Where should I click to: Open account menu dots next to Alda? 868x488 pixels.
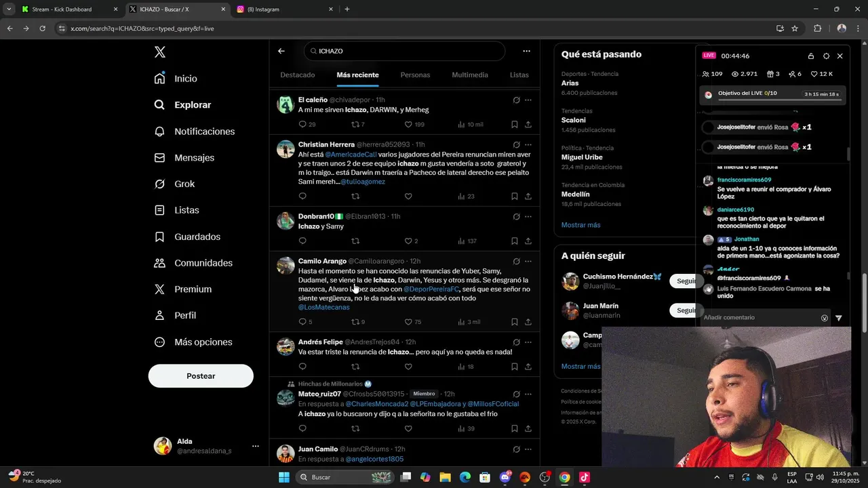tap(256, 446)
